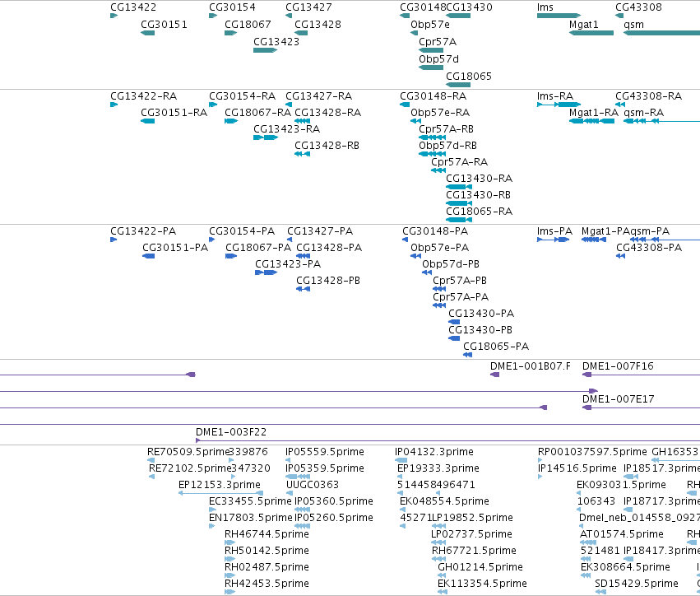Click EST LP02737.5prime label

pos(471,534)
